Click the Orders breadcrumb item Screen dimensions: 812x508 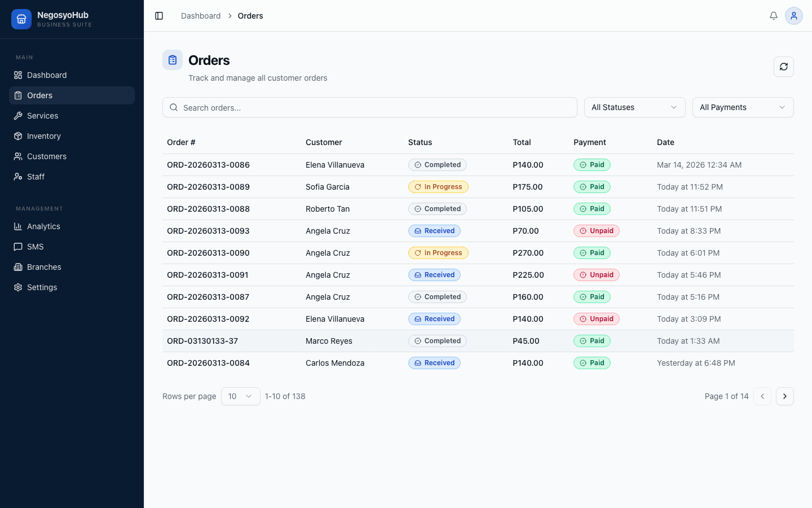(250, 16)
